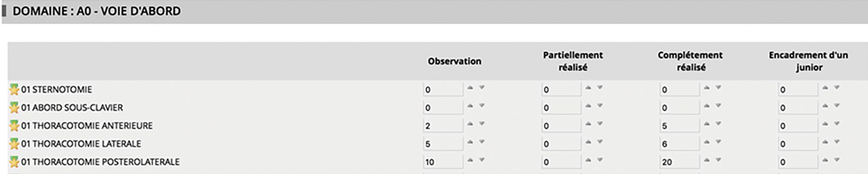The image size is (868, 174).
Task: Click the DOMAINE : A0 - VOIE D'ABORD header
Action: tap(97, 11)
